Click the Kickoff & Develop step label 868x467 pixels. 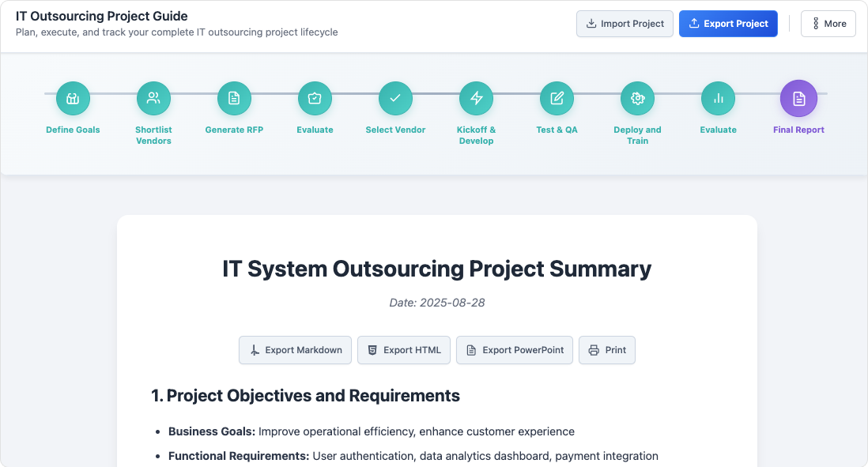(x=476, y=135)
